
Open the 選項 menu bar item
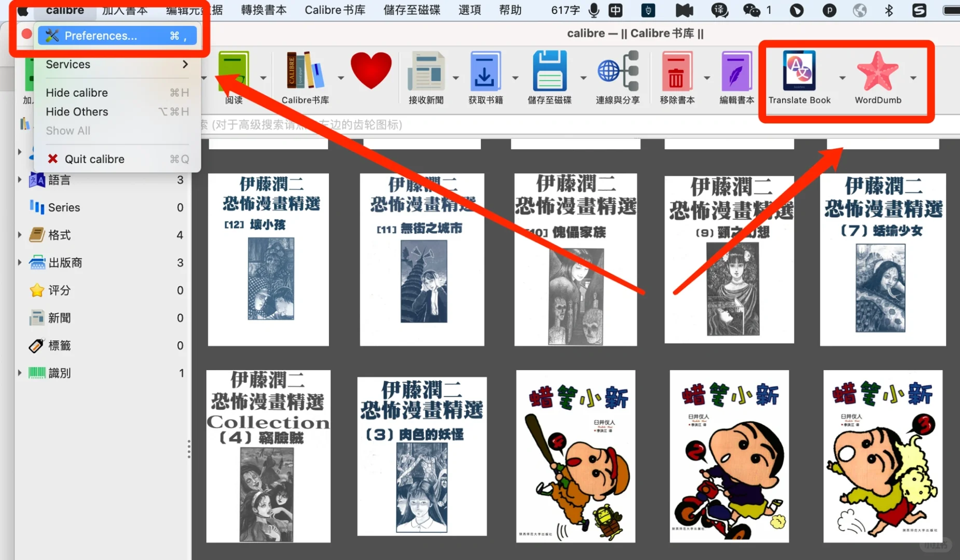[470, 10]
